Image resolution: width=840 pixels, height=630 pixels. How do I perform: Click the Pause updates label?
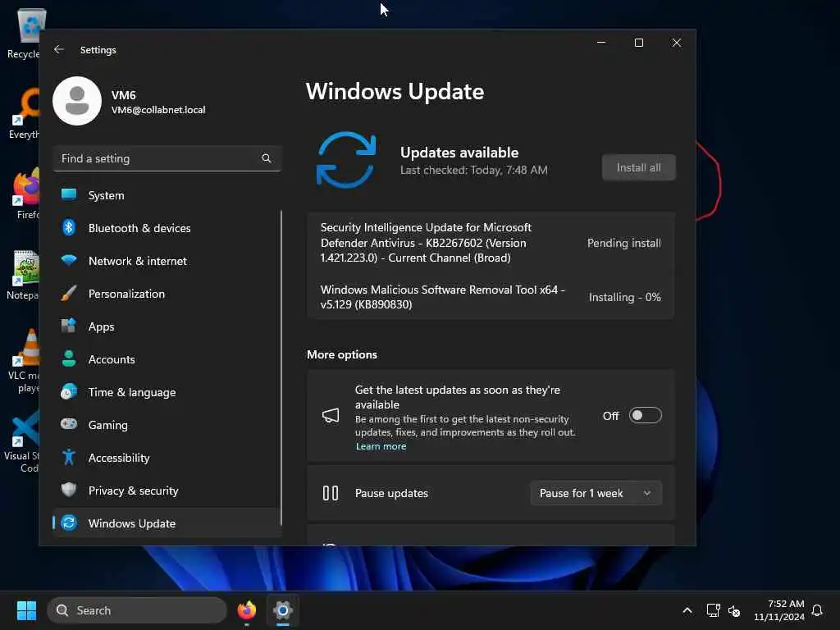[x=391, y=493]
